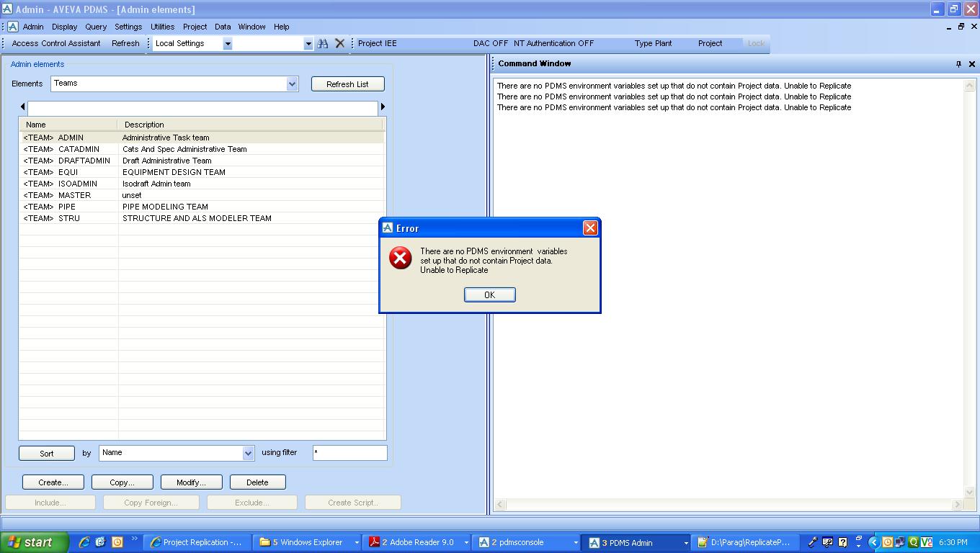Expand the sort-by Name dropdown

(248, 453)
